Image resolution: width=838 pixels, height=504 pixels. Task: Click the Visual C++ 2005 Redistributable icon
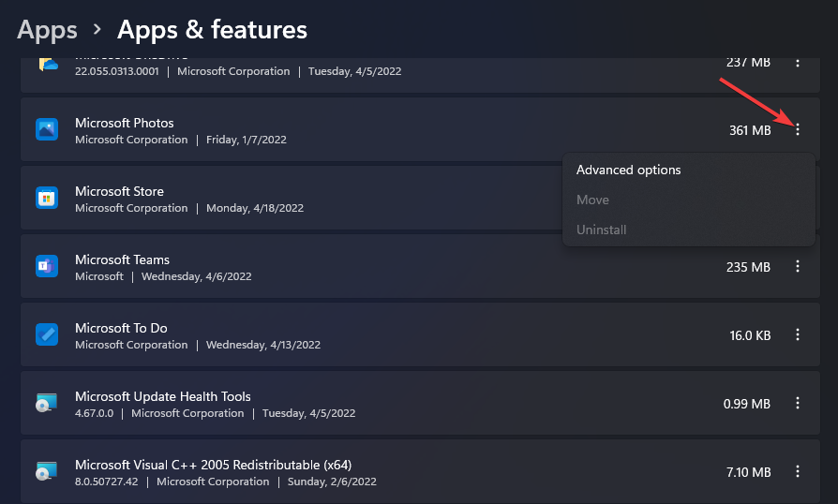click(47, 471)
